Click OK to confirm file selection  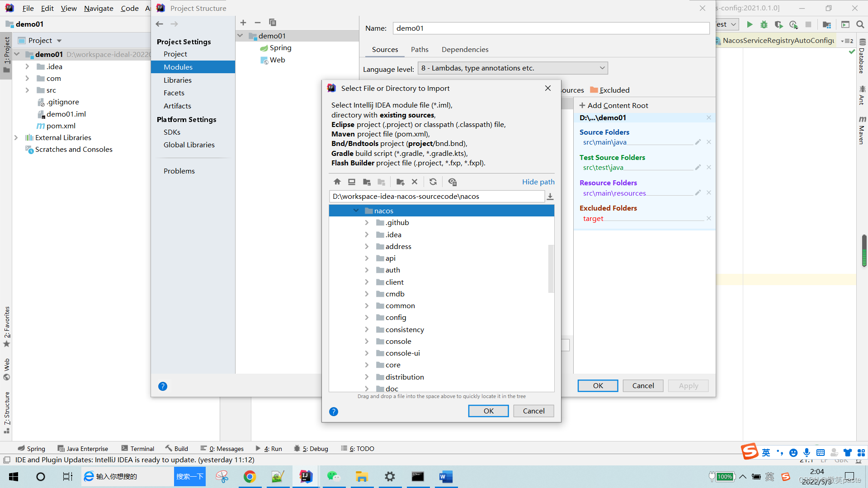[x=488, y=411]
